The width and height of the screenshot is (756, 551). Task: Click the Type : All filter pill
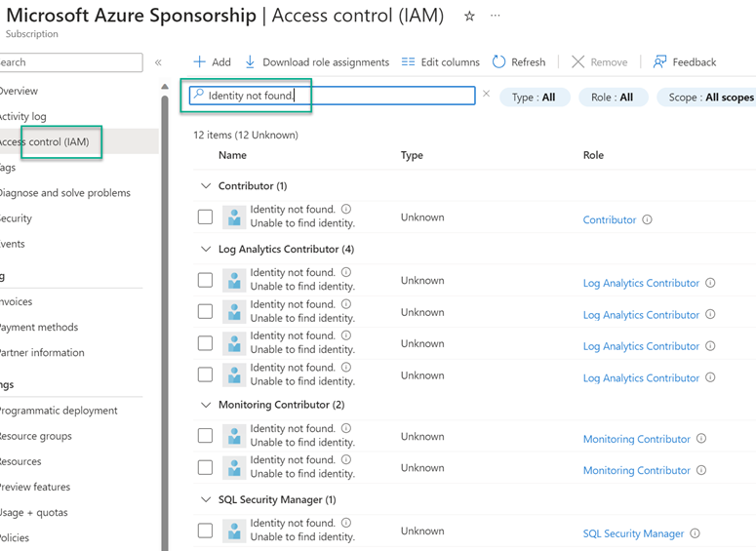coord(534,98)
